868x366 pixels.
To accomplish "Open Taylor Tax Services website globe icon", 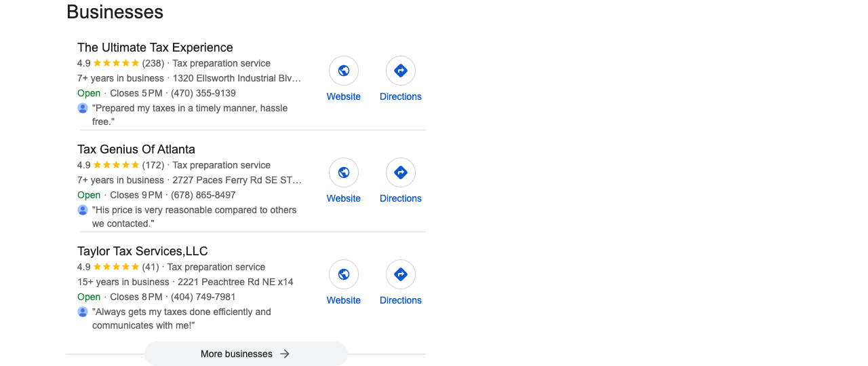I will click(344, 274).
